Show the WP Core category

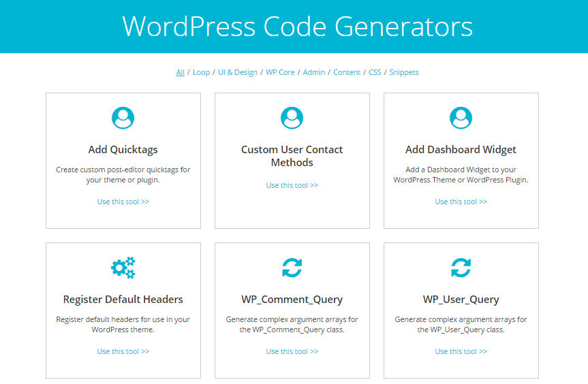(280, 72)
